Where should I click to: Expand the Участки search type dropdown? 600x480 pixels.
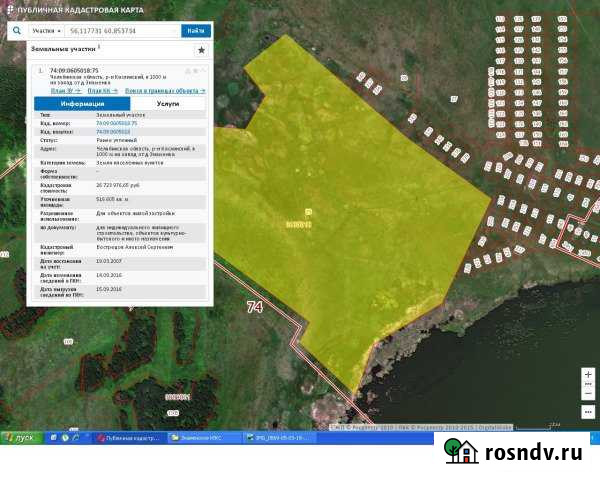47,31
